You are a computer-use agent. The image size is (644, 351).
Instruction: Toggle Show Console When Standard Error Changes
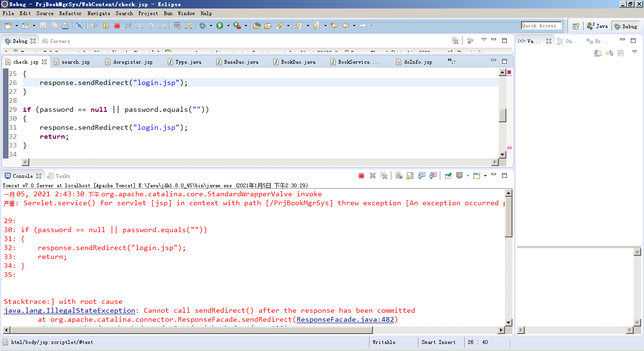433,175
